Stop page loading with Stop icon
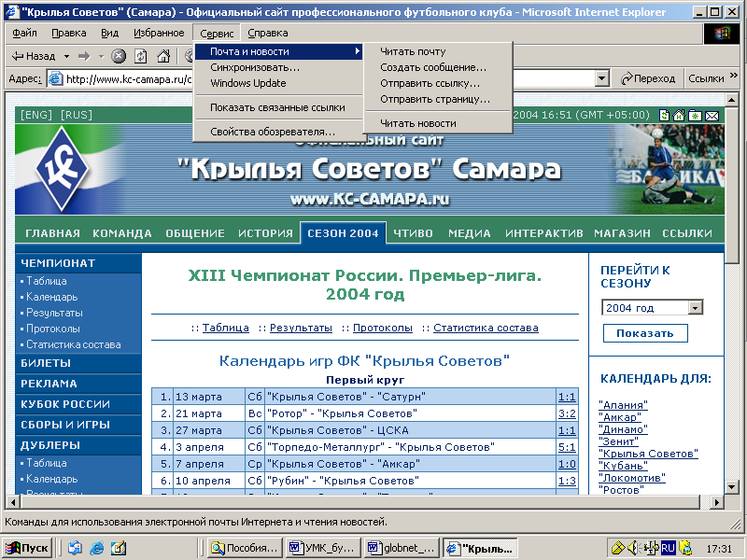Screen dimensions: 747x560 119,56
